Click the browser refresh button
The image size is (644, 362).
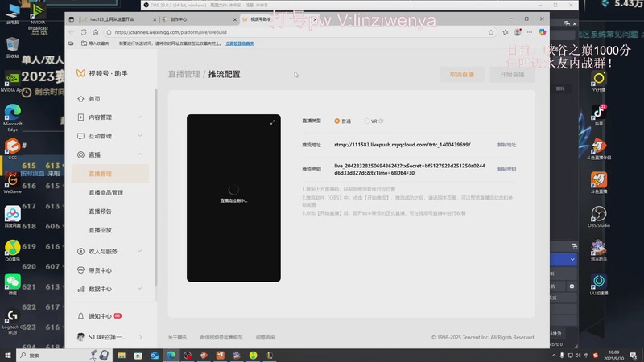tap(84, 32)
